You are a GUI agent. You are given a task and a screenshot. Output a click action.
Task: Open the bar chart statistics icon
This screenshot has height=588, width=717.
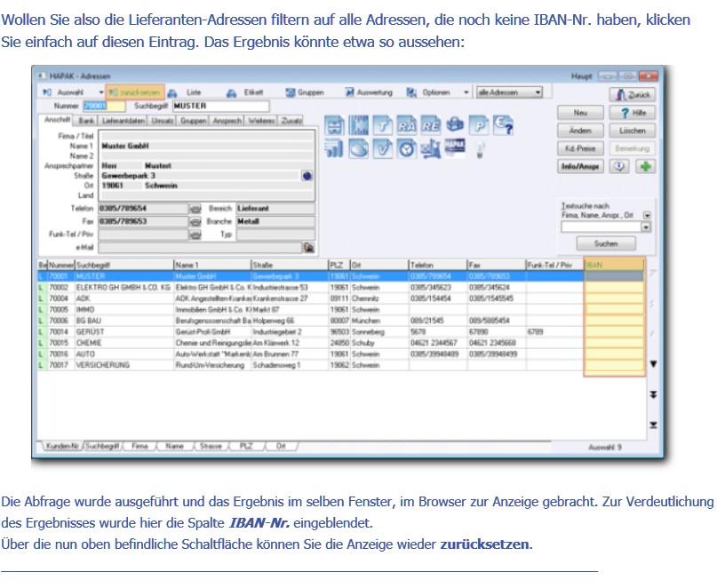click(334, 149)
